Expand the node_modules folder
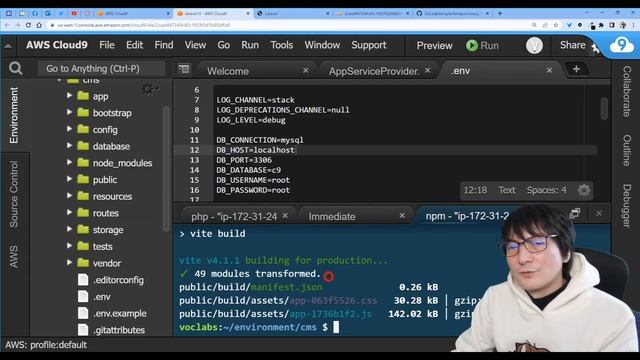 click(x=69, y=162)
